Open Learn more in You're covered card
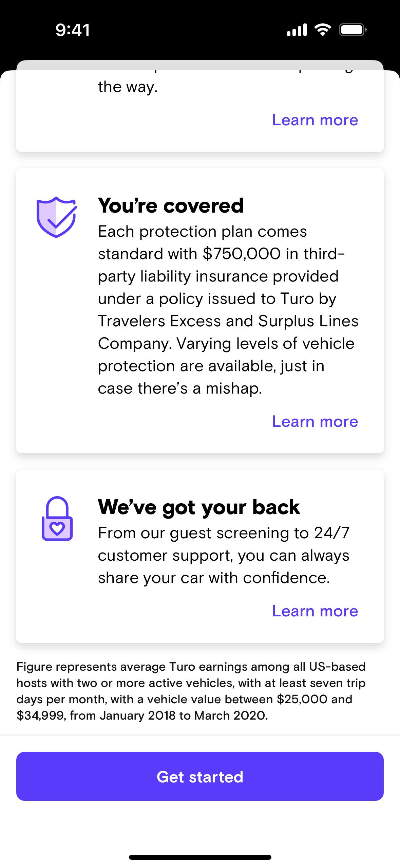This screenshot has width=400, height=868. point(315,422)
